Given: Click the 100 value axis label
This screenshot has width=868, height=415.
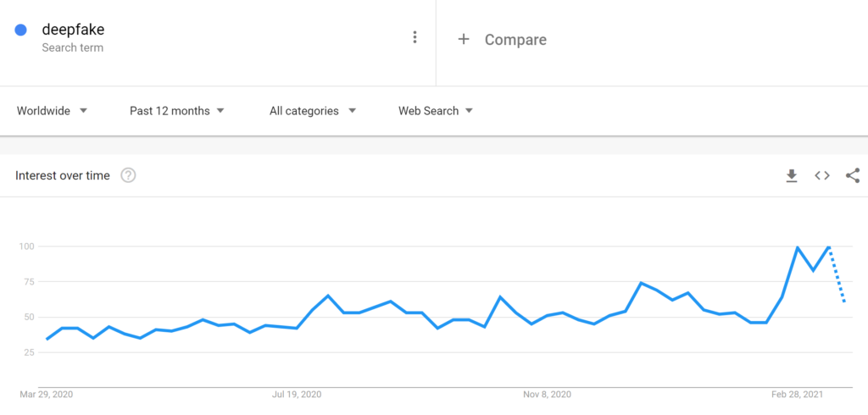Looking at the screenshot, I should click(25, 246).
